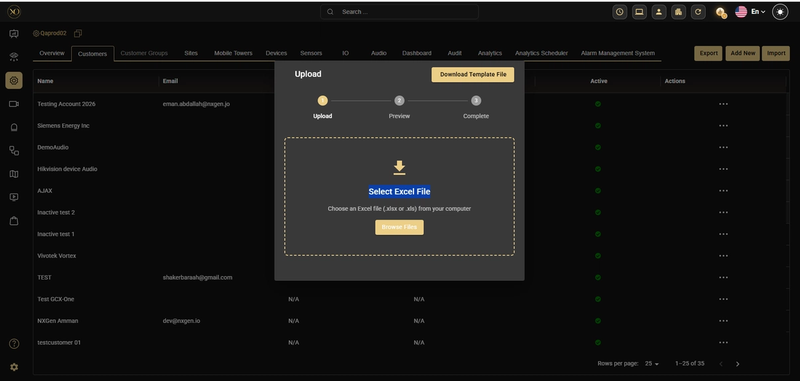The height and width of the screenshot is (381, 800).
Task: Click the Complete step 3 indicator
Action: pyautogui.click(x=476, y=101)
